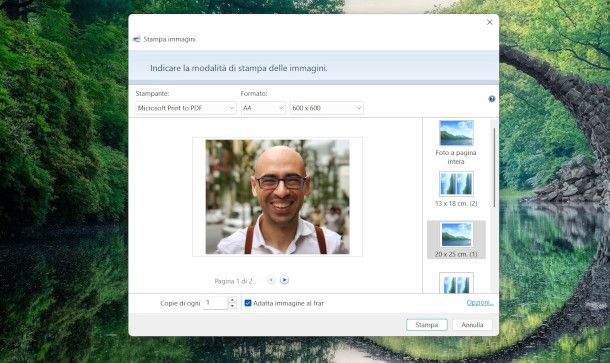Click the photo print preview image
Image resolution: width=610 pixels, height=363 pixels.
[277, 197]
